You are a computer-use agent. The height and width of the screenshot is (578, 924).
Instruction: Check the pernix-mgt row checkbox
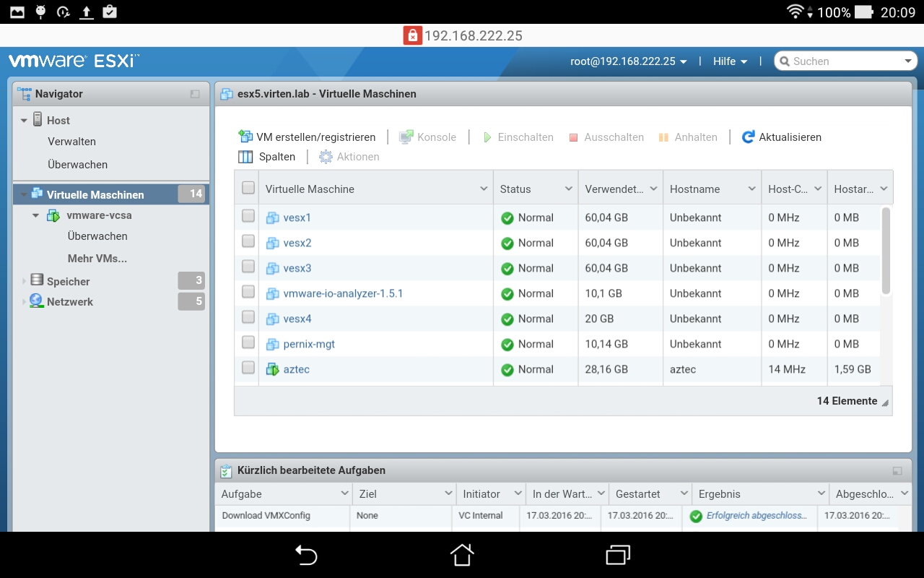pyautogui.click(x=248, y=342)
